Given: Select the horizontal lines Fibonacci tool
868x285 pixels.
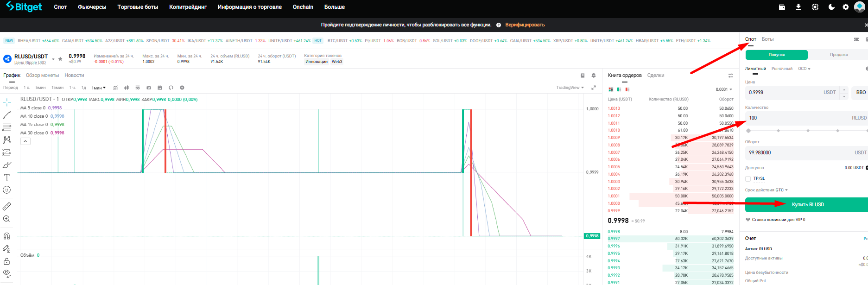Looking at the screenshot, I should (x=7, y=127).
